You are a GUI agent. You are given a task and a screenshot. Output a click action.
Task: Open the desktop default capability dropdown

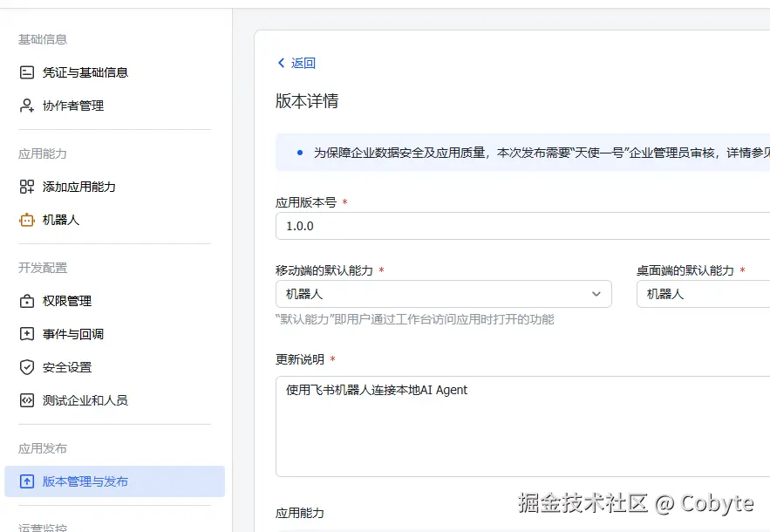[702, 294]
